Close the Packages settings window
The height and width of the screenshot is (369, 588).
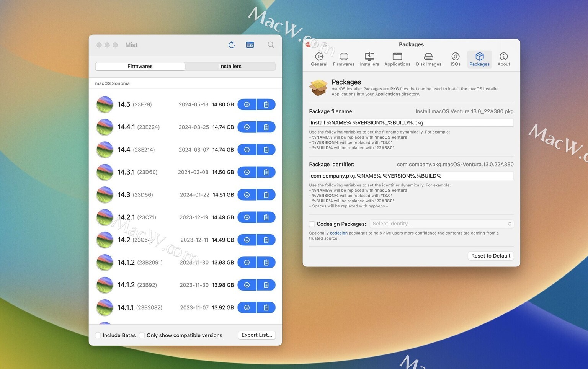309,45
